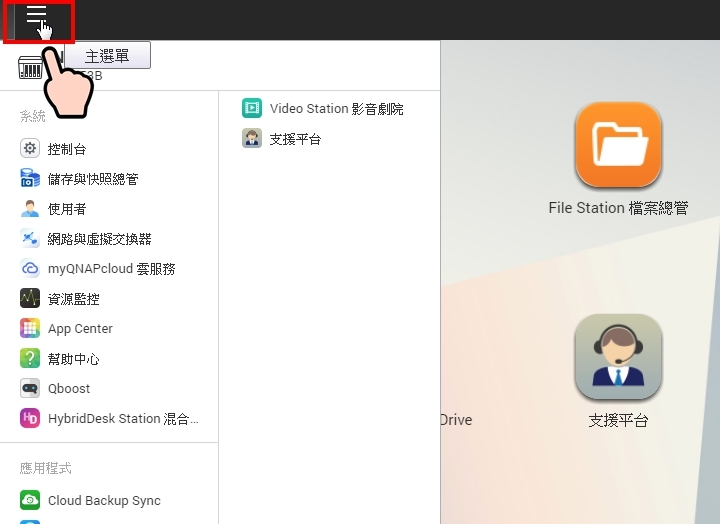Viewport: 720px width, 524px height.
Task: Click Video Station 影音劇院 label
Action: (336, 109)
